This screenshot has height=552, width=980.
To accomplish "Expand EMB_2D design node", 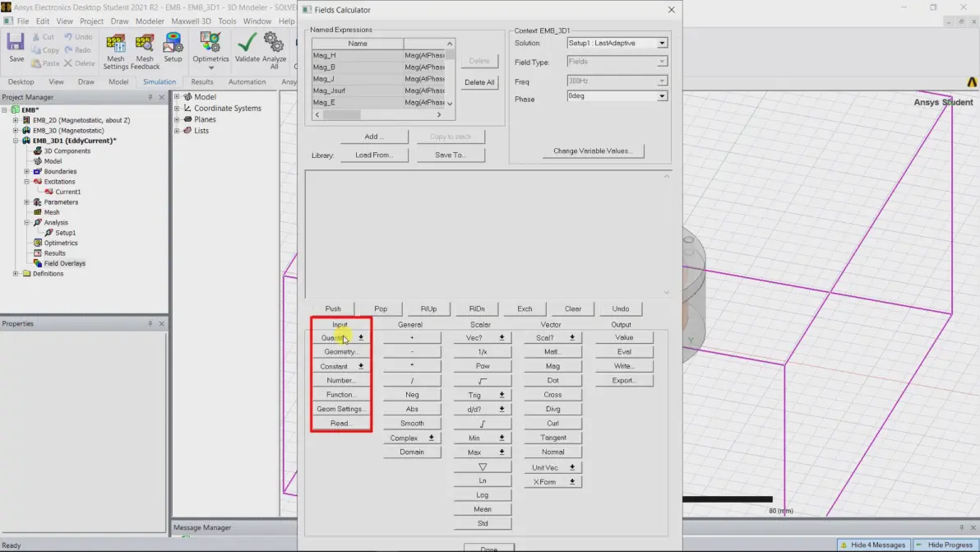I will (x=16, y=120).
